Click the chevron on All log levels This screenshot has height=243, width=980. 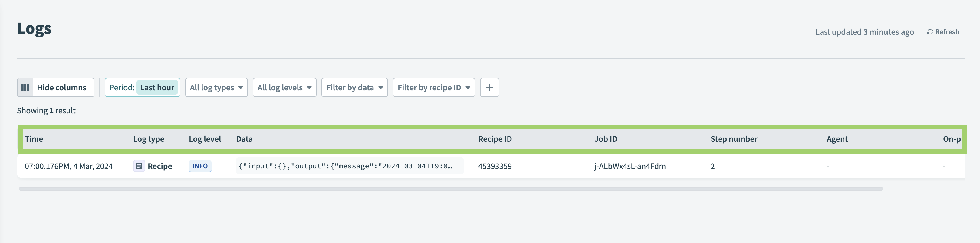(309, 87)
